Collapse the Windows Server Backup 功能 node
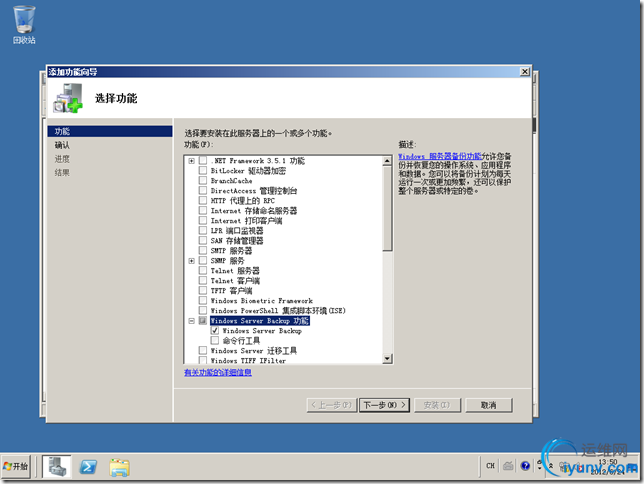Image resolution: width=644 pixels, height=484 pixels. pyautogui.click(x=191, y=320)
